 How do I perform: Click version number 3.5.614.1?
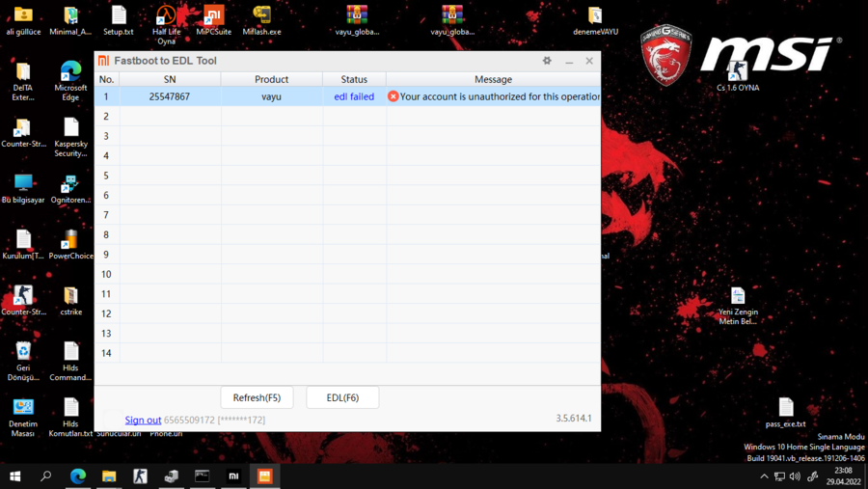[574, 419]
